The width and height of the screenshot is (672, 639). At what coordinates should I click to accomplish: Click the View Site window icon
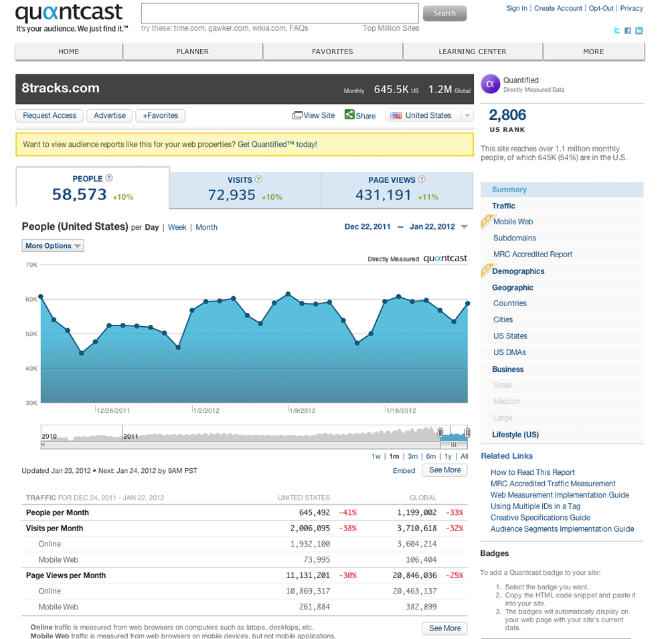click(297, 115)
